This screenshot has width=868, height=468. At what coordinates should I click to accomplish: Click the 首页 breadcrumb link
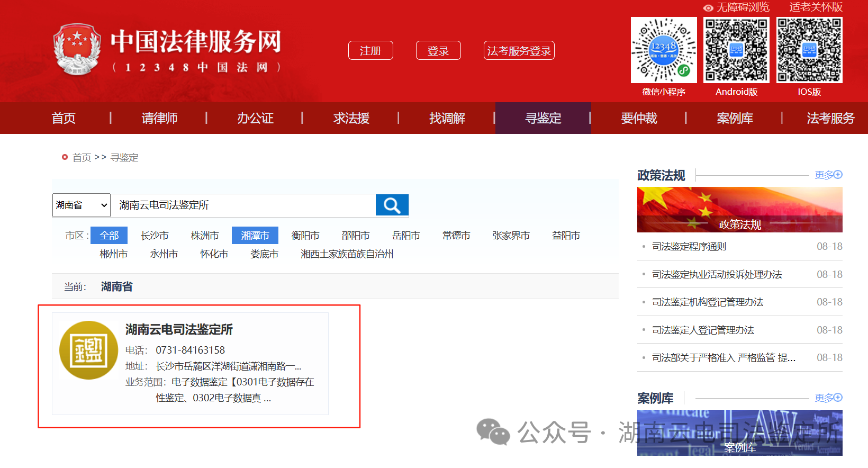tap(82, 157)
